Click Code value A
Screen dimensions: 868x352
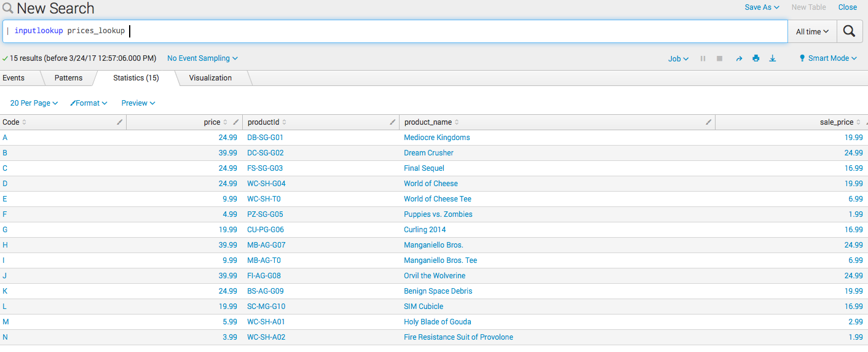point(5,138)
